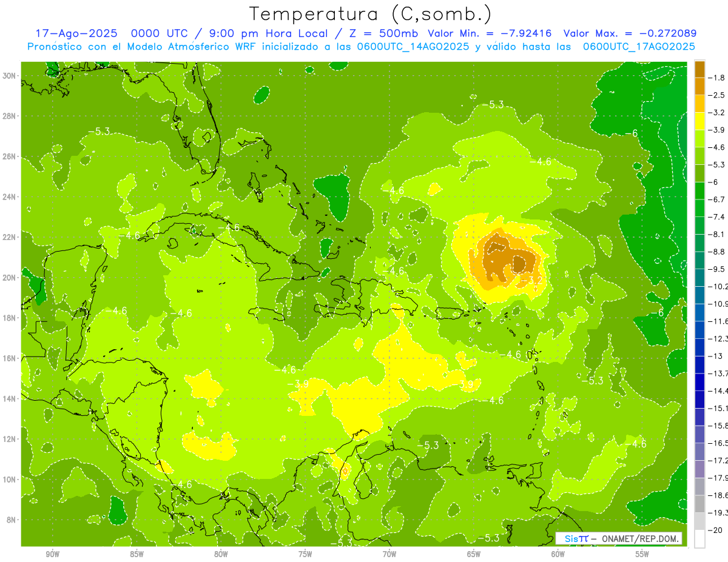The width and height of the screenshot is (728, 562).
Task: Click the '8N' latitude axis label
Action: pyautogui.click(x=12, y=520)
